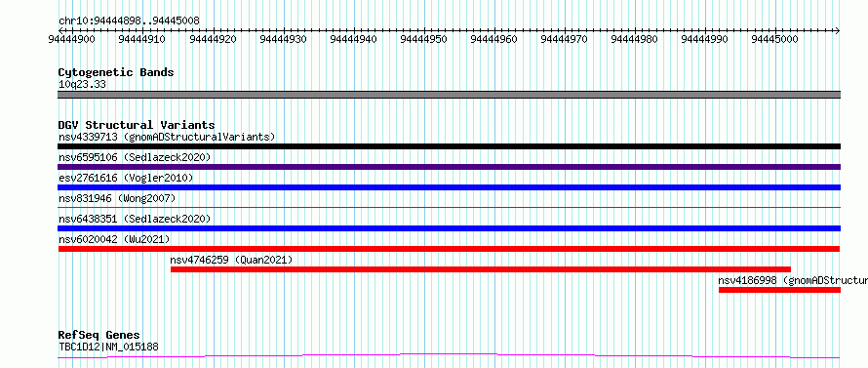Screen dimensions: 868x368
Task: Click the red nsv4746259 variant bar
Action: click(481, 269)
